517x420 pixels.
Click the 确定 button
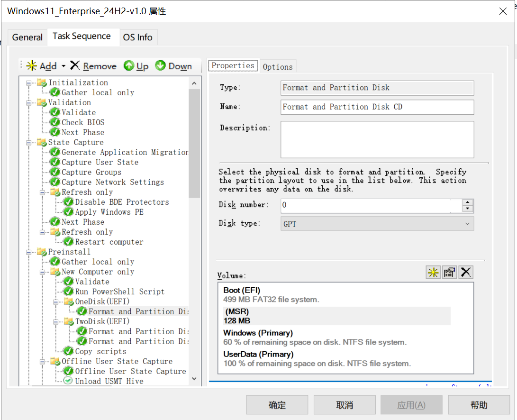tap(277, 405)
